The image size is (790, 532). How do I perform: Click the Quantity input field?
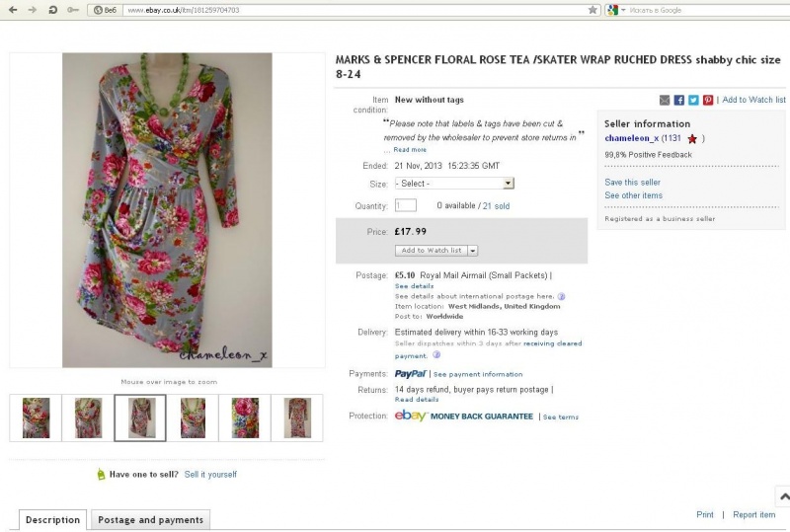pyautogui.click(x=406, y=205)
